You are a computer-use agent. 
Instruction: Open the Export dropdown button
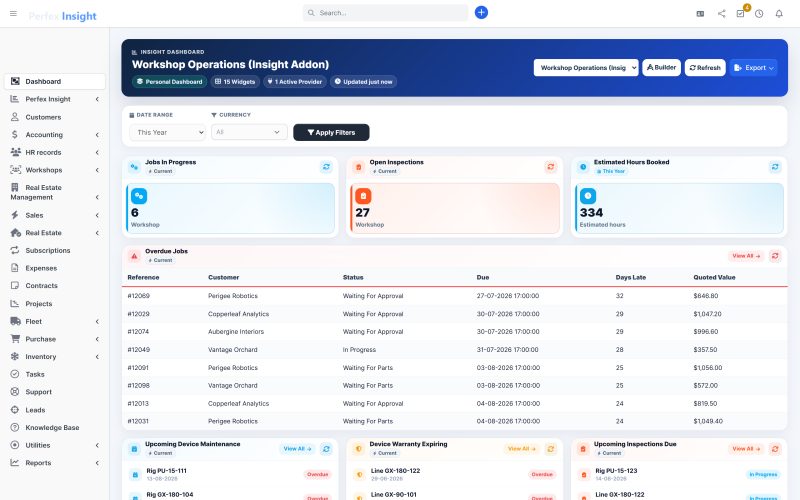pyautogui.click(x=753, y=67)
